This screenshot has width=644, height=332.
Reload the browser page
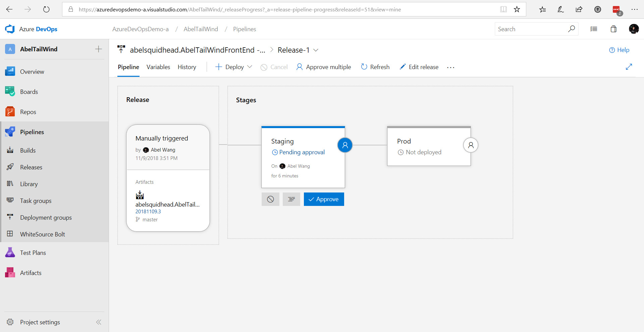coord(46,9)
